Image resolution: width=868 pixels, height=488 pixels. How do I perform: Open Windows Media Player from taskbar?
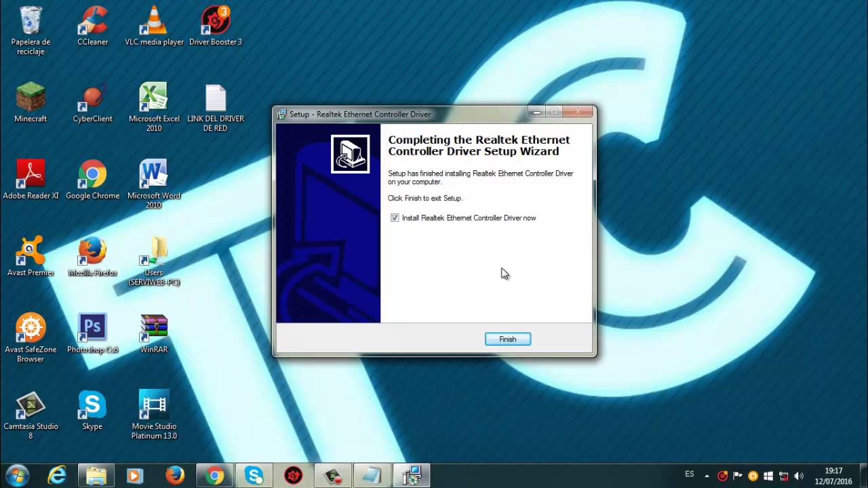coord(136,476)
